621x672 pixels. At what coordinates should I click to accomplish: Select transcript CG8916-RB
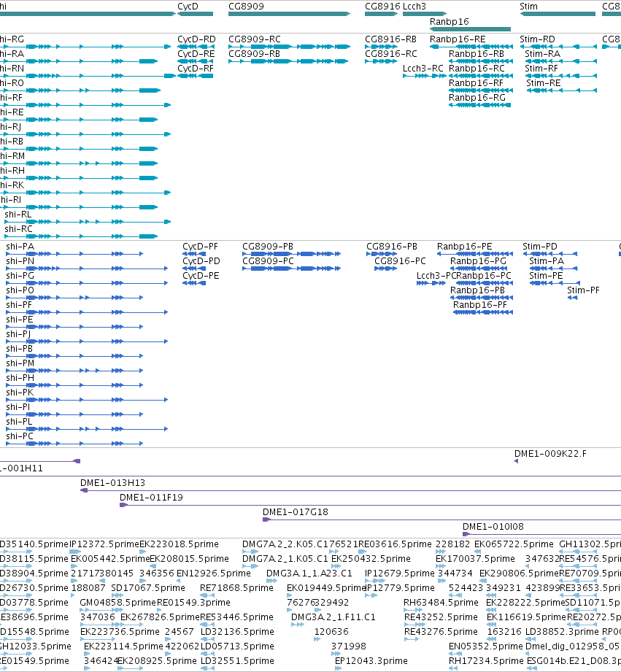point(390,39)
